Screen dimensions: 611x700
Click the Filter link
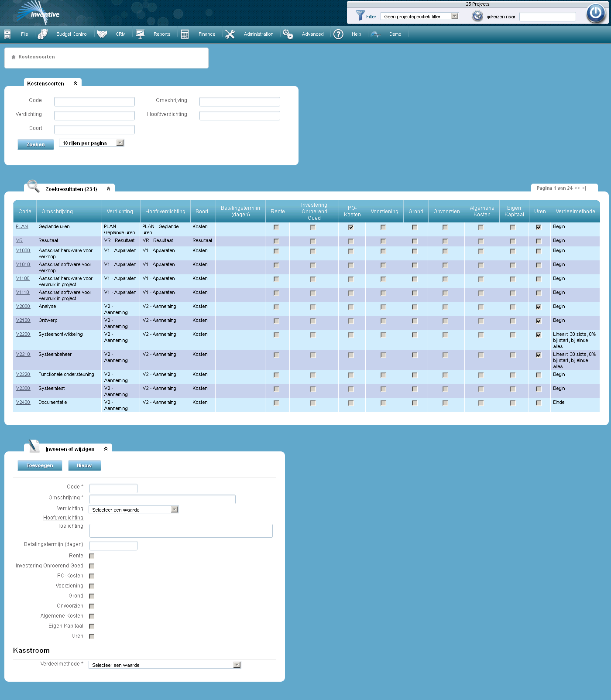pos(371,17)
